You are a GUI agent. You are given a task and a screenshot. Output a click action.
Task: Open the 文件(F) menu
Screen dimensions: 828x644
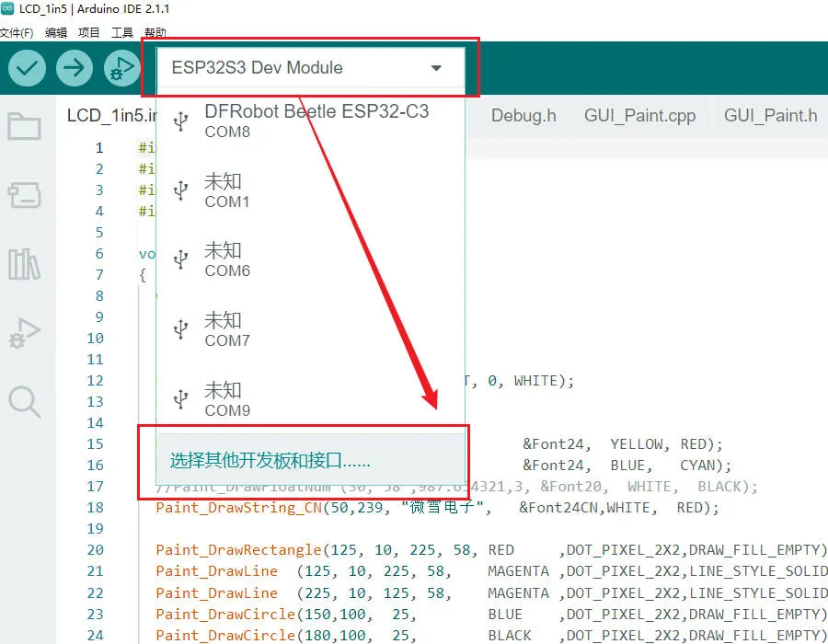tap(17, 33)
